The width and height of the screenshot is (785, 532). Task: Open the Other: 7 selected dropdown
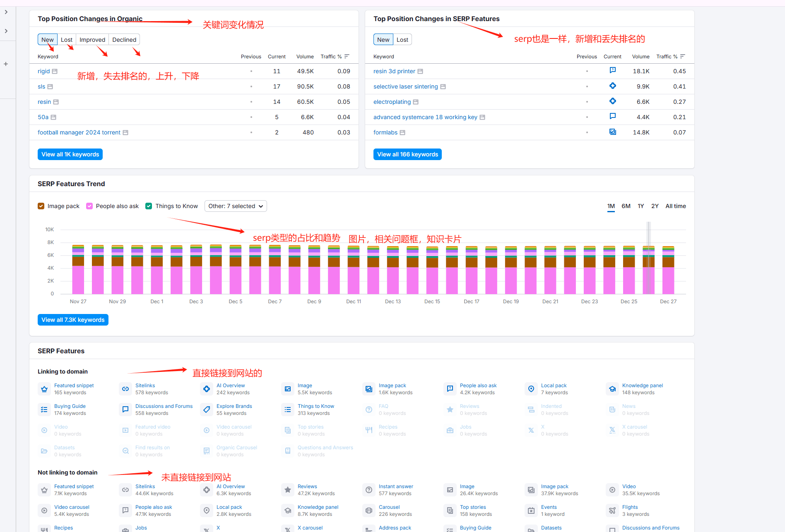[x=236, y=206]
